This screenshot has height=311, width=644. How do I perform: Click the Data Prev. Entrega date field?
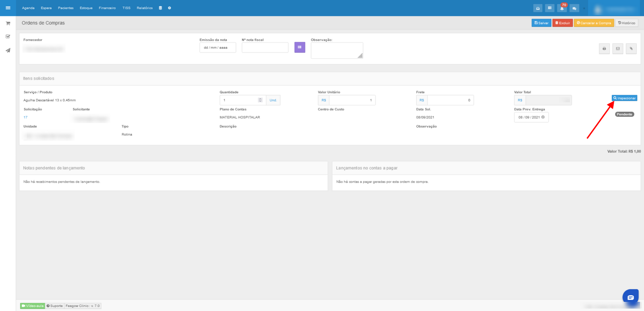(531, 117)
